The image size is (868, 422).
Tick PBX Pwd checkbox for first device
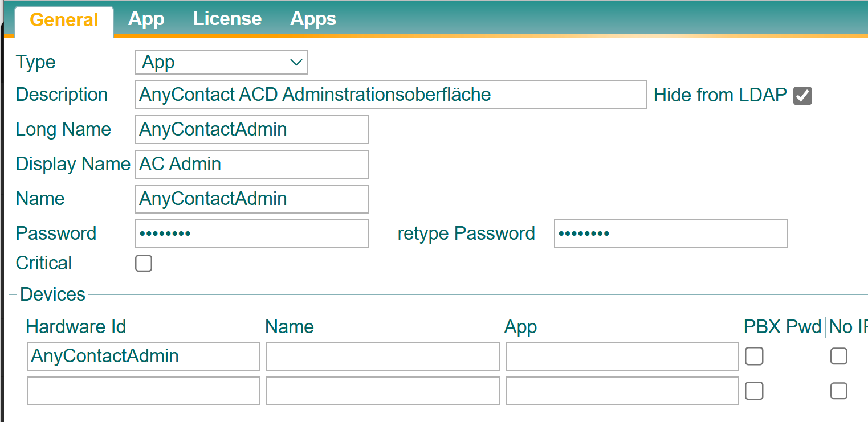(x=754, y=357)
